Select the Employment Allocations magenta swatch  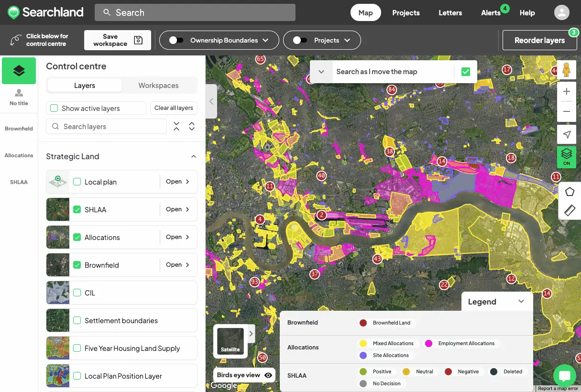click(428, 343)
